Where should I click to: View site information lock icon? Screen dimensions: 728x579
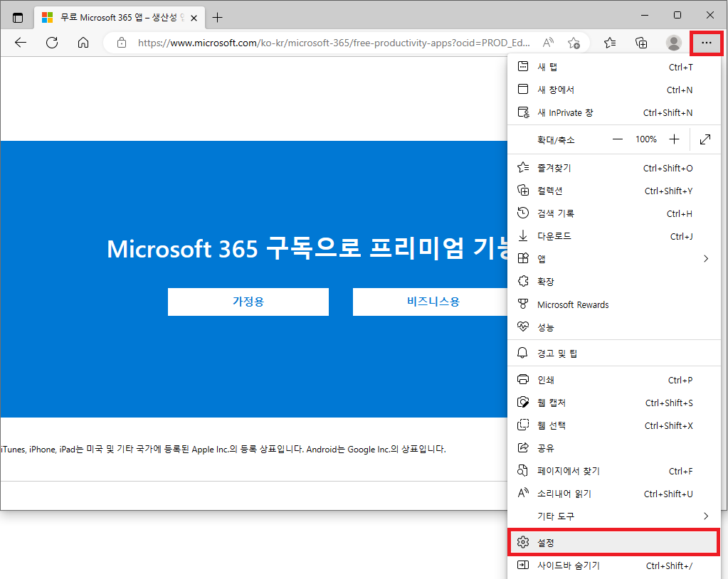pyautogui.click(x=122, y=43)
